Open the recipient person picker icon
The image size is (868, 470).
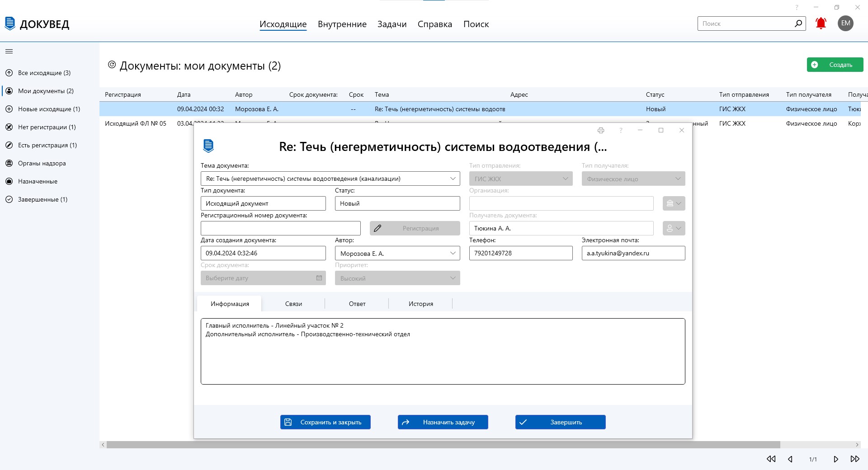674,228
